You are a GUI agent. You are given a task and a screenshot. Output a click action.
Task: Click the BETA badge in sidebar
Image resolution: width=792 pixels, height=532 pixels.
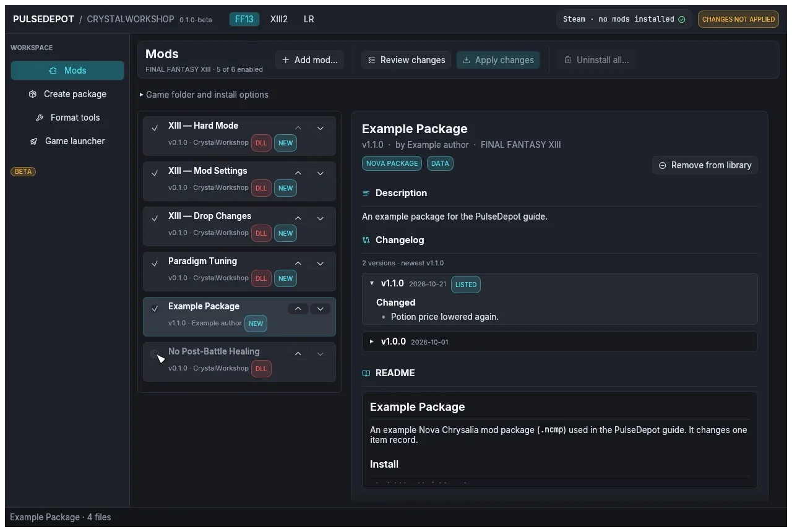(23, 171)
